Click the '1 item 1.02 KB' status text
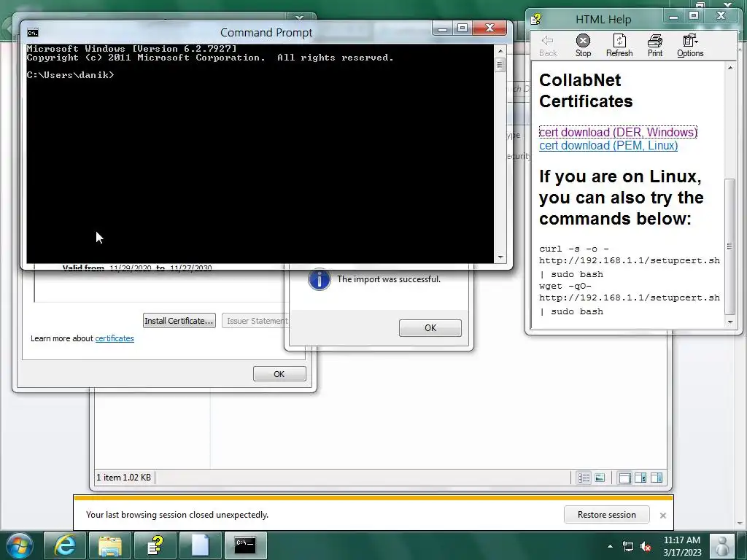 tap(124, 477)
